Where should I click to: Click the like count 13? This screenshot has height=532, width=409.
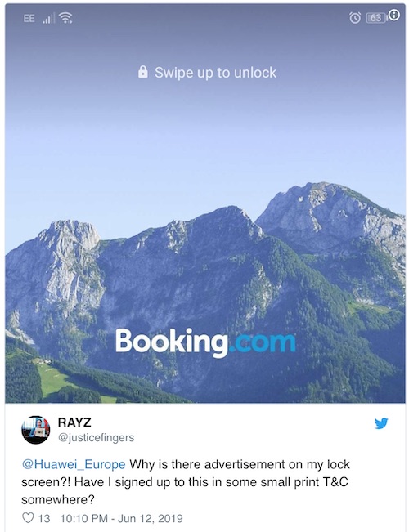click(x=44, y=518)
